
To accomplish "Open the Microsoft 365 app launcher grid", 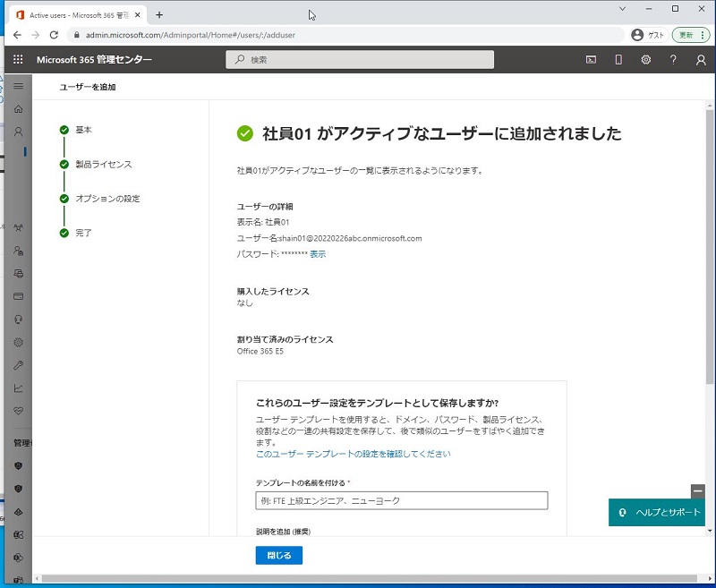I will pyautogui.click(x=18, y=59).
